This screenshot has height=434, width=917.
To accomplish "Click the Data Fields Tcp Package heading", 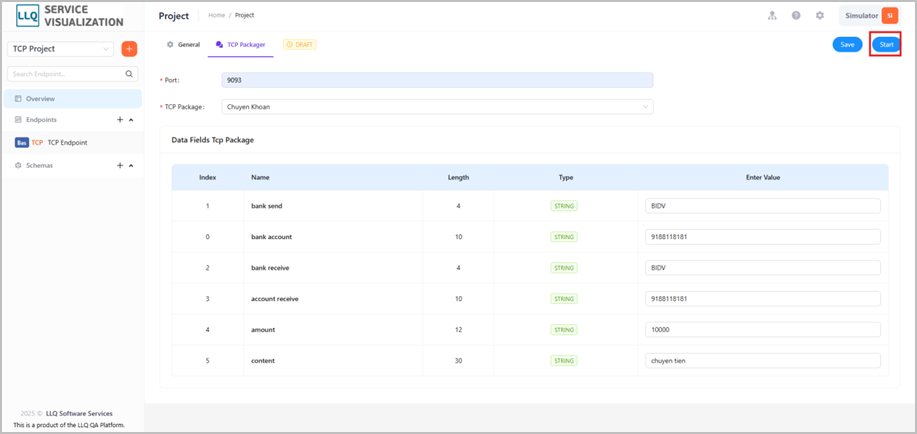I will tap(212, 140).
